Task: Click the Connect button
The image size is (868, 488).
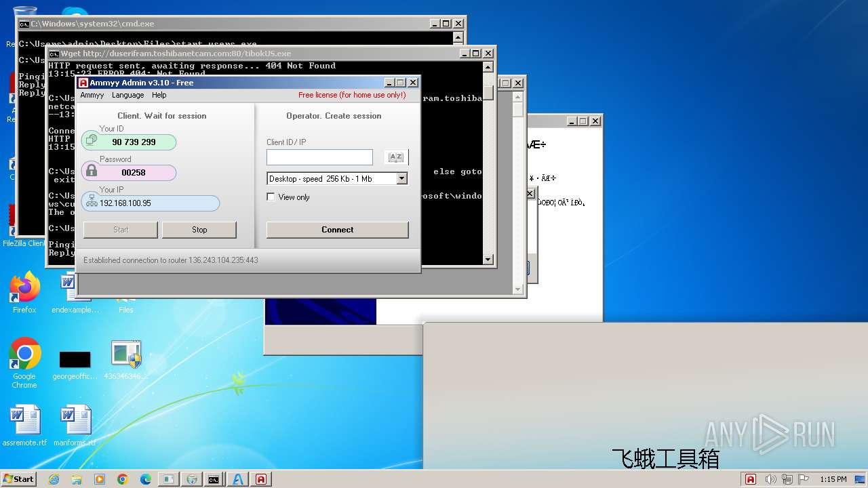Action: tap(337, 230)
